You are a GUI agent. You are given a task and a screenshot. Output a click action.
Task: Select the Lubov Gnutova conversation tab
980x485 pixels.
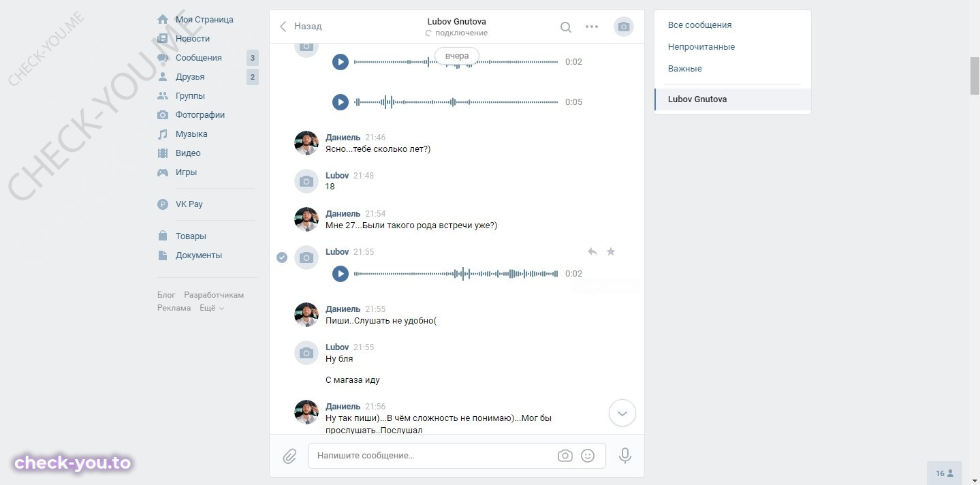tap(733, 99)
